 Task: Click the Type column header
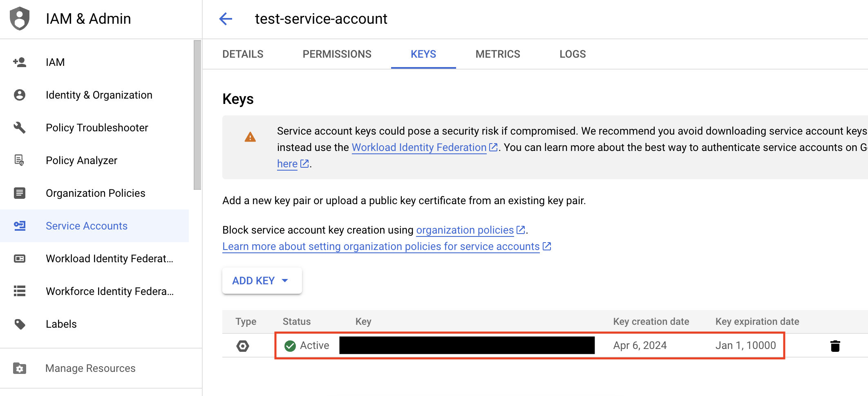[246, 322]
